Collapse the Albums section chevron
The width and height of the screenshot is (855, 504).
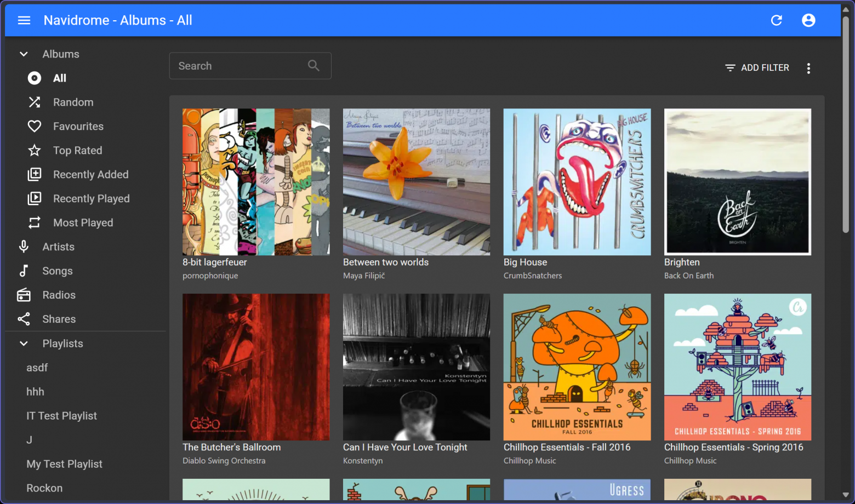[x=24, y=54]
